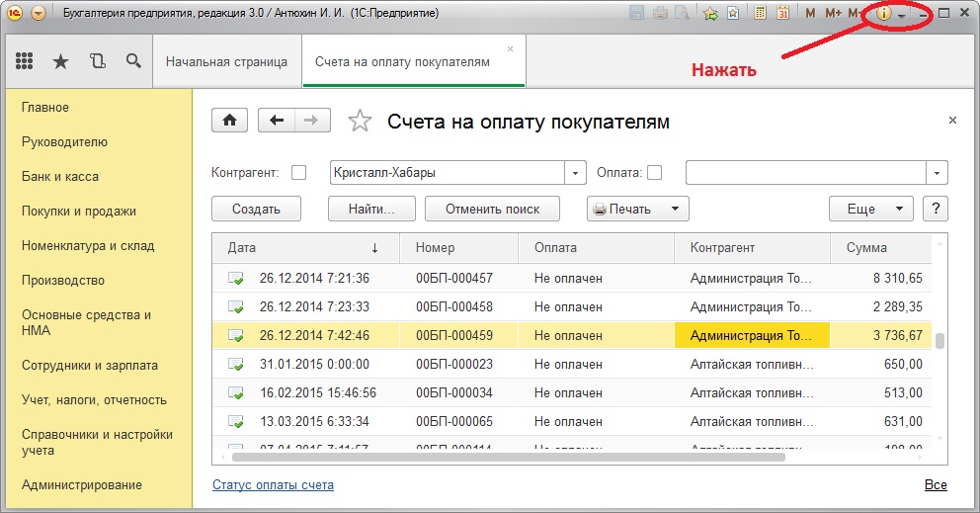980x513 pixels.
Task: Go forward with the right arrow
Action: (x=312, y=121)
